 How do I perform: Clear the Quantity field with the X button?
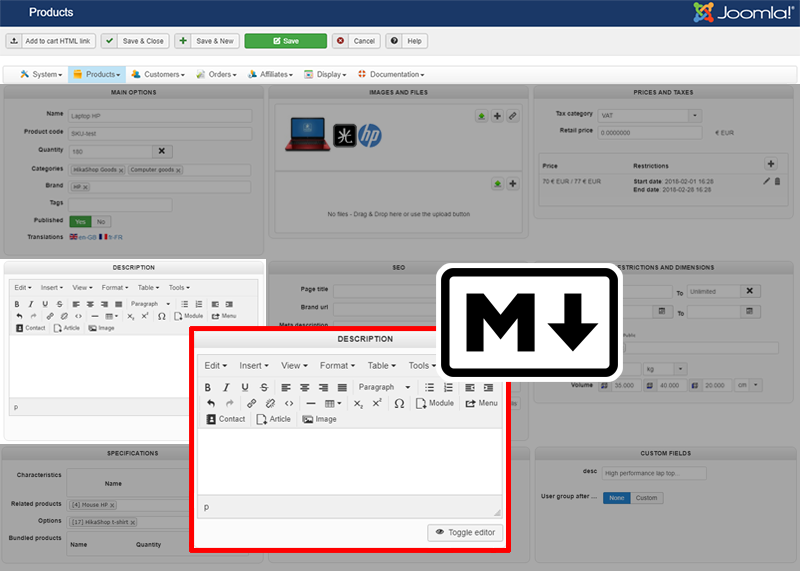162,152
